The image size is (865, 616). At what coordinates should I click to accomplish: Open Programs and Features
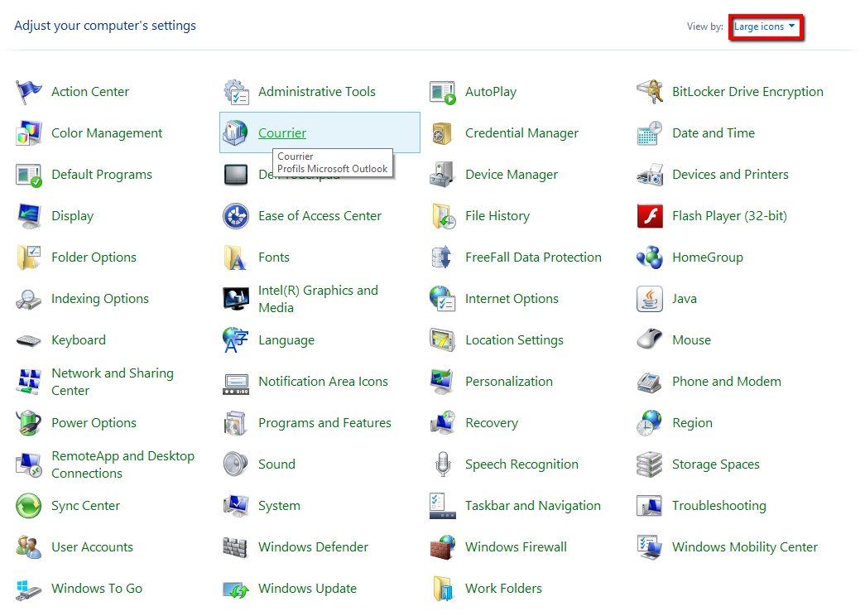click(324, 422)
